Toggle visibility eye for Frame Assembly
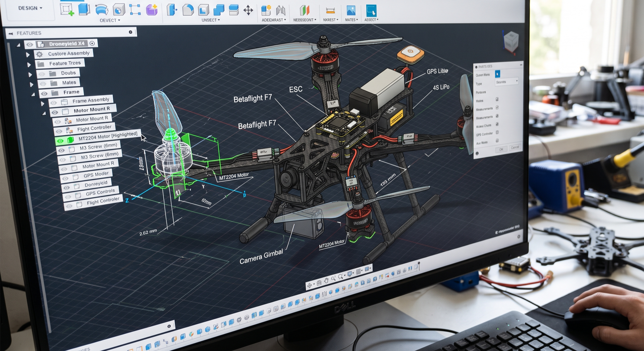 (x=53, y=102)
